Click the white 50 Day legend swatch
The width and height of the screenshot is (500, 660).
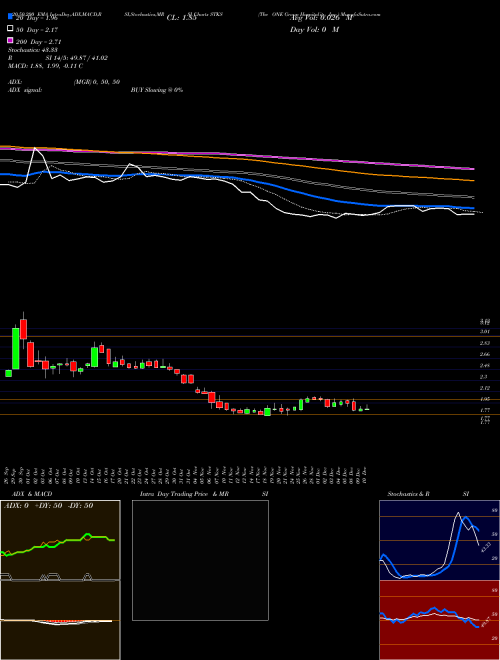click(x=11, y=29)
